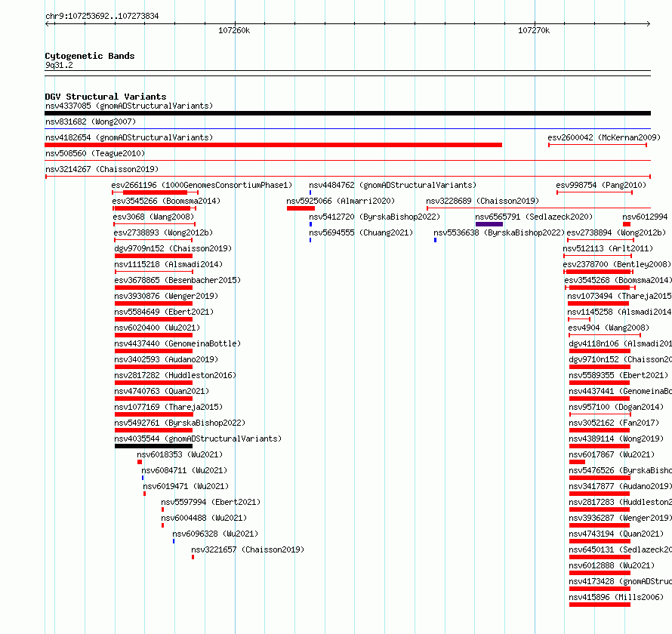Screen dimensions: 672x634
Task: Open dgv4118n106 Alsmadi variant label
Action: click(x=620, y=343)
